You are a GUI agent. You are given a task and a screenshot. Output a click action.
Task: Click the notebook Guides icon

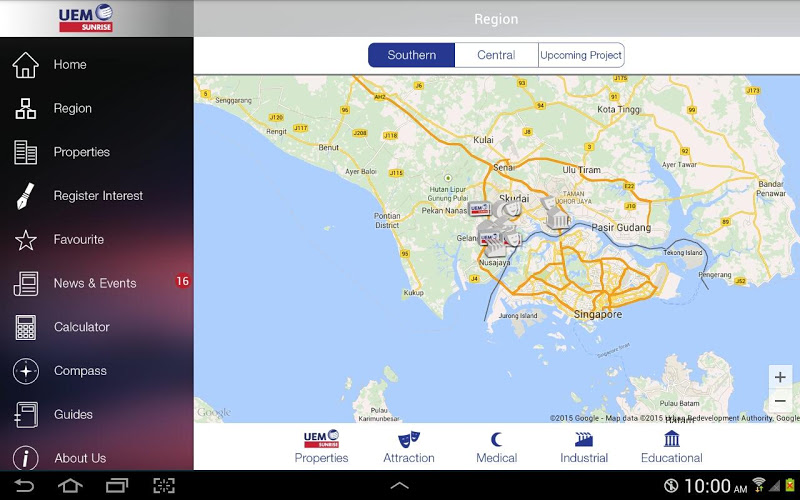(26, 415)
